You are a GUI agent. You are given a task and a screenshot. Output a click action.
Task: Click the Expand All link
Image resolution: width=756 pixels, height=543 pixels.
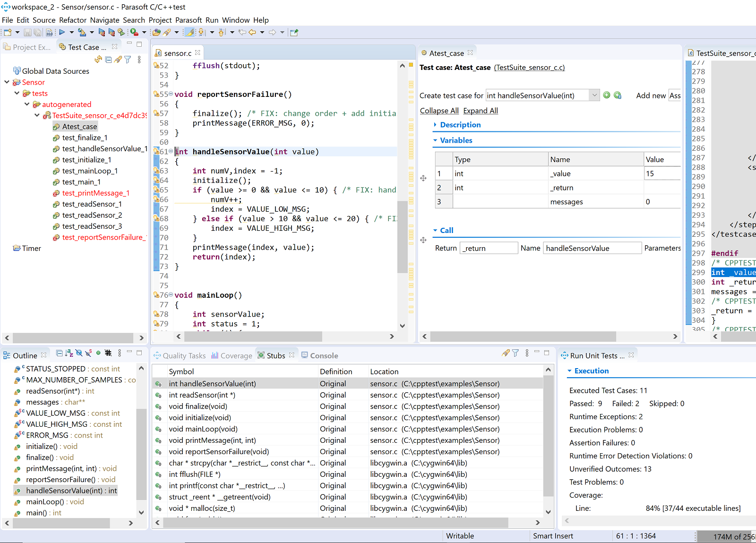481,111
